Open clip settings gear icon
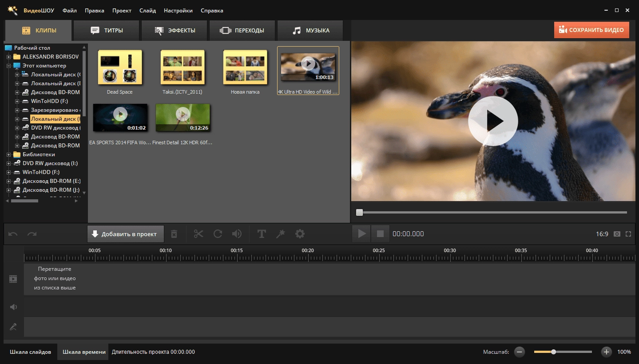The height and width of the screenshot is (364, 639). (x=300, y=234)
